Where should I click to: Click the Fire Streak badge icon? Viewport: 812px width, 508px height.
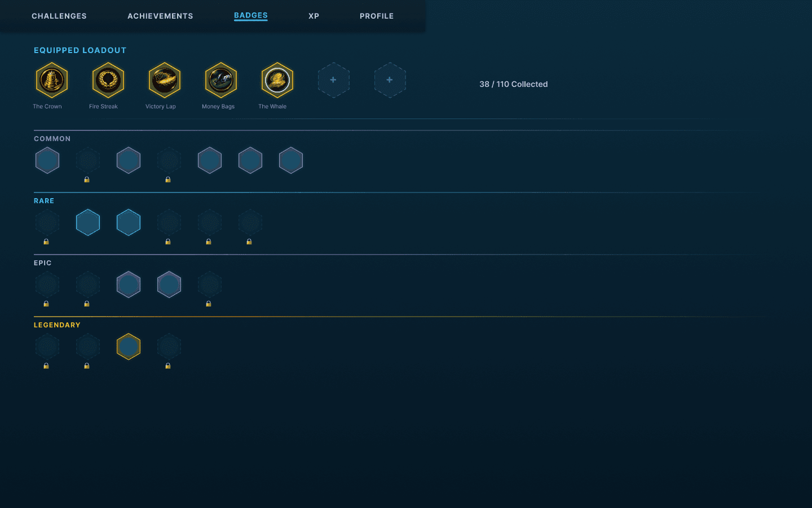108,80
